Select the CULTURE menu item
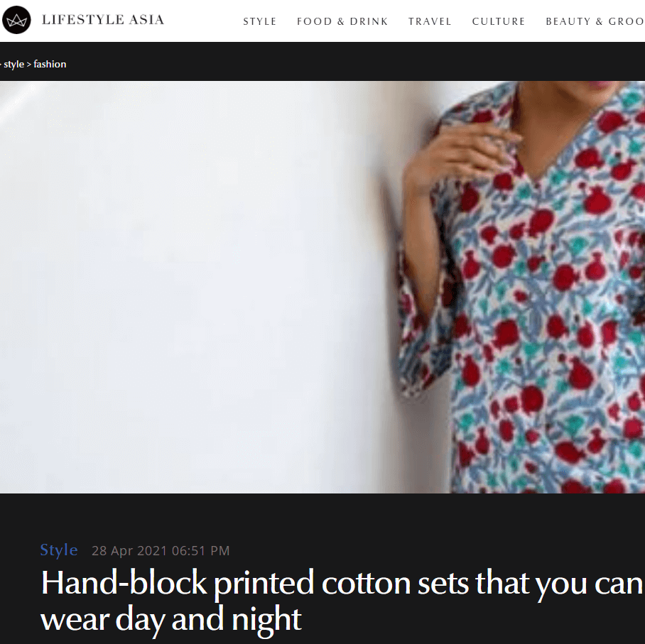 pos(499,21)
